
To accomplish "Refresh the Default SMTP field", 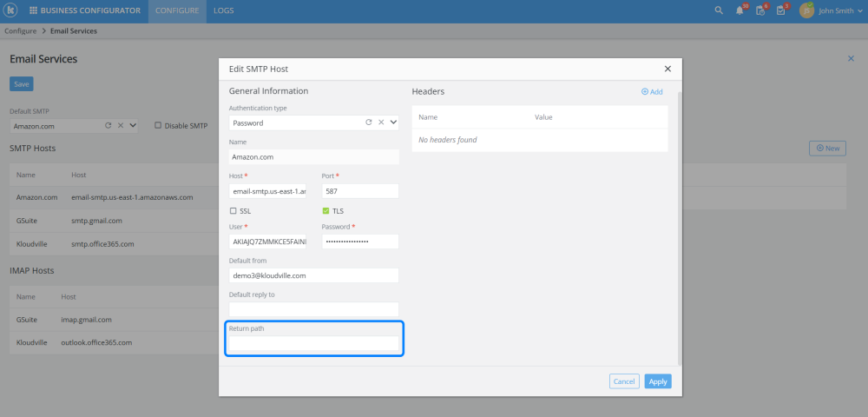I will coord(108,126).
